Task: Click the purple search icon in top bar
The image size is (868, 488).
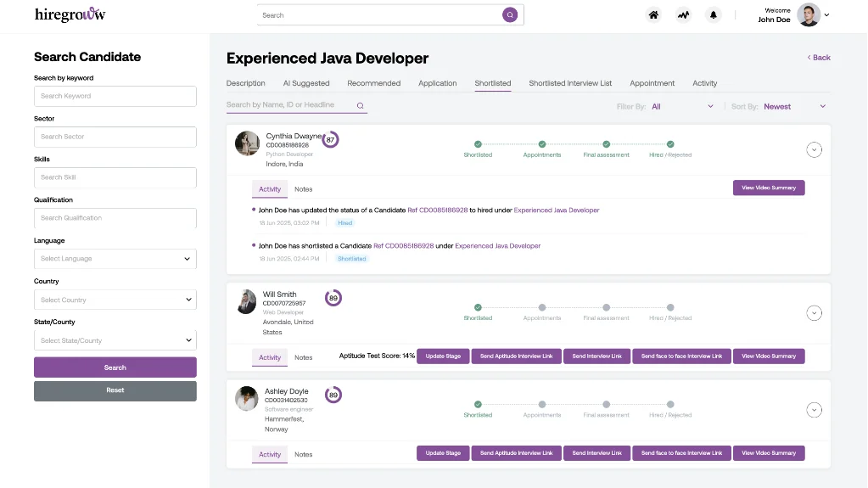Action: [509, 15]
